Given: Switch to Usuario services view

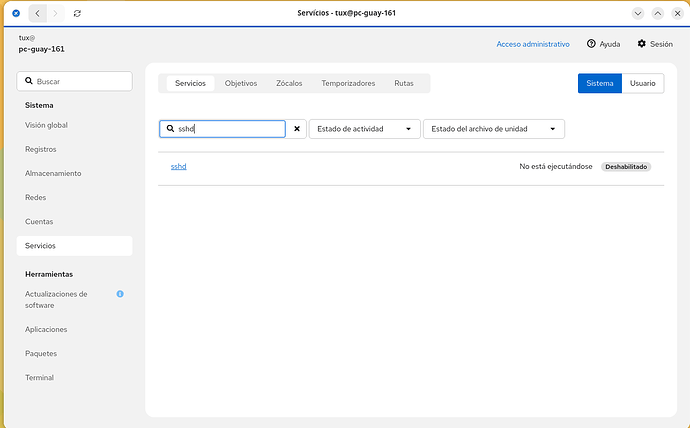Looking at the screenshot, I should (642, 83).
